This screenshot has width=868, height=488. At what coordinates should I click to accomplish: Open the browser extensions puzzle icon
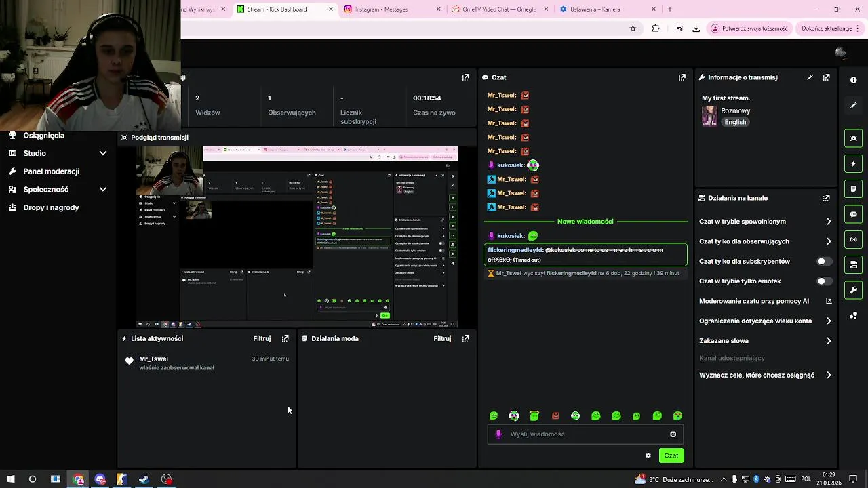[x=656, y=28]
